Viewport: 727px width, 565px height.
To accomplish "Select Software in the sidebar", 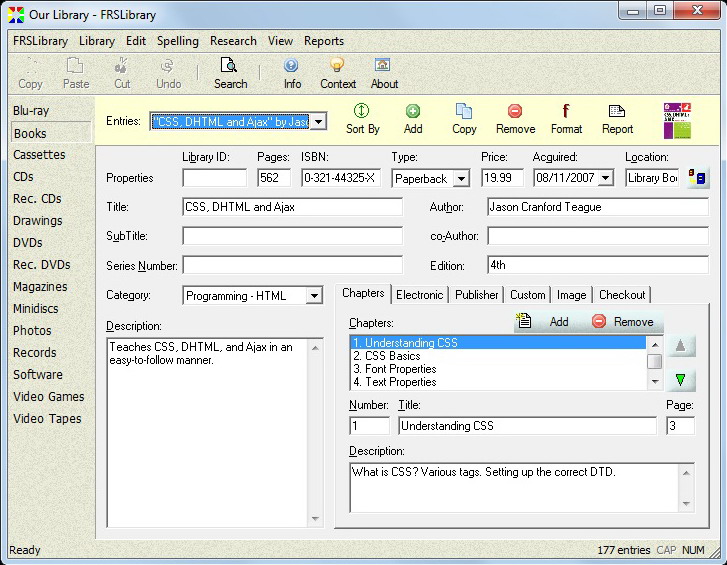I will pyautogui.click(x=38, y=375).
